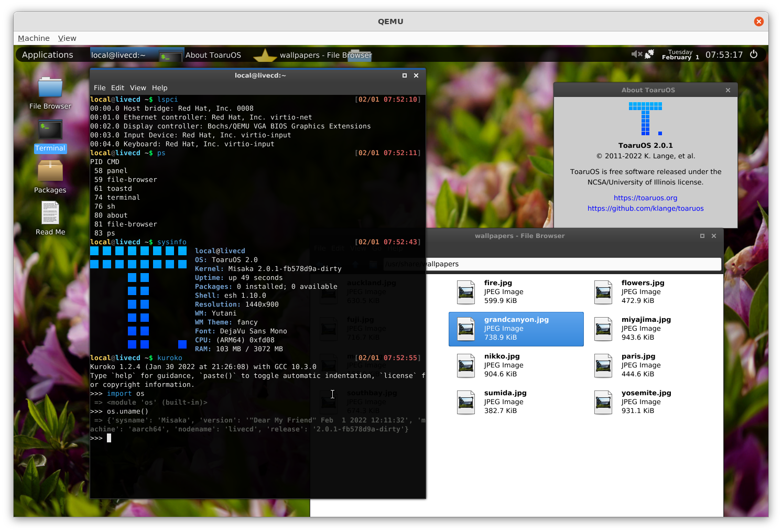Screen dimensions: 782x532
Task: Click the /usr/share/wallpapers address bar
Action: [550, 264]
